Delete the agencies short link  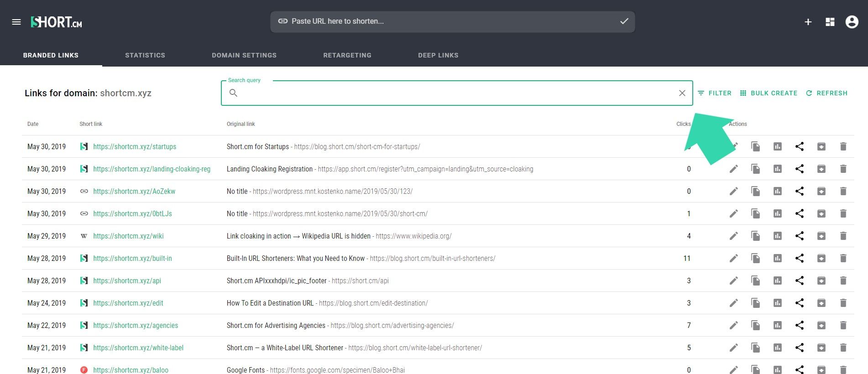(x=843, y=325)
